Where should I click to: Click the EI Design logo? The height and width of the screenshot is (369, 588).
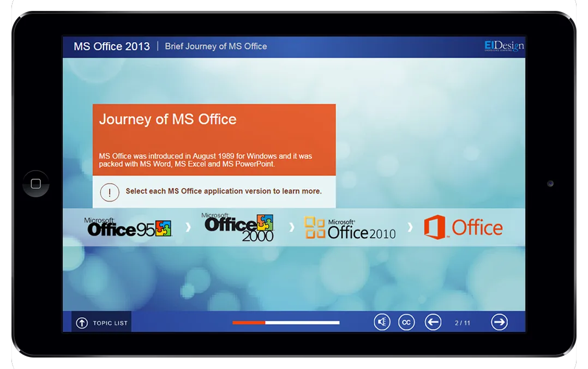[x=504, y=46]
